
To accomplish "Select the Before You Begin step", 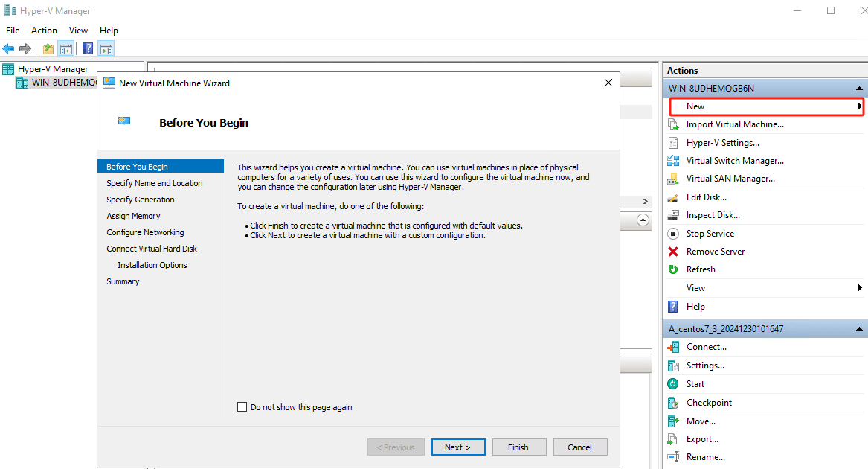I will [x=161, y=166].
